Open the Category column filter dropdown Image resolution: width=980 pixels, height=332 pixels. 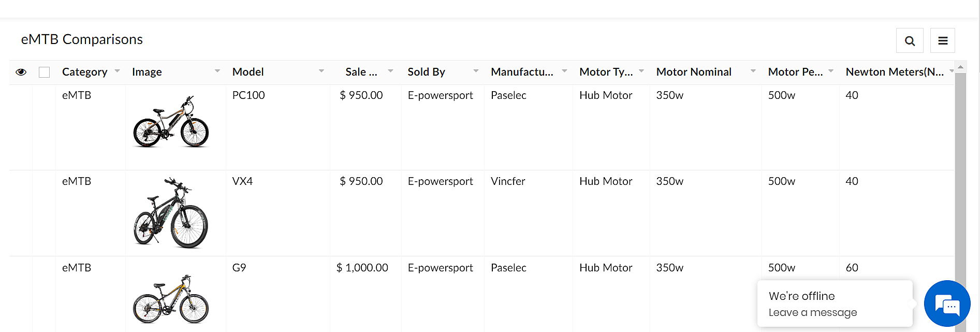point(117,71)
